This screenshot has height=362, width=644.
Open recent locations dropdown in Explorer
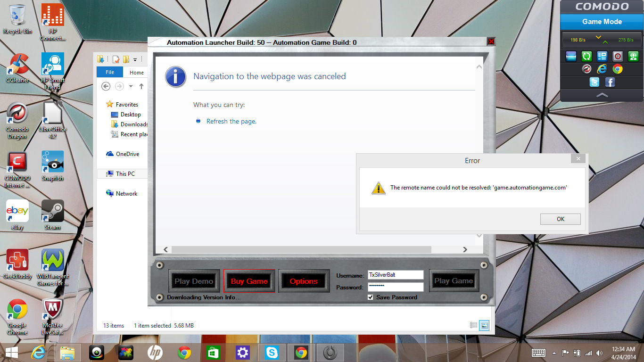tap(131, 86)
